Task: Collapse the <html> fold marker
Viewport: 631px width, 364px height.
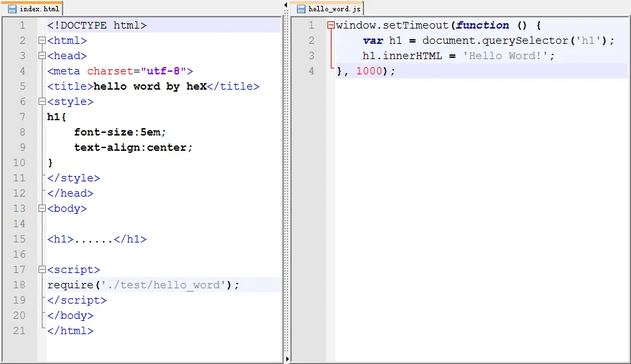Action: [42, 41]
